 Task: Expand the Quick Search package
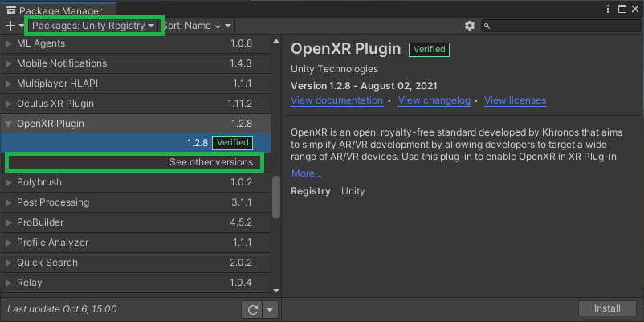(x=8, y=263)
